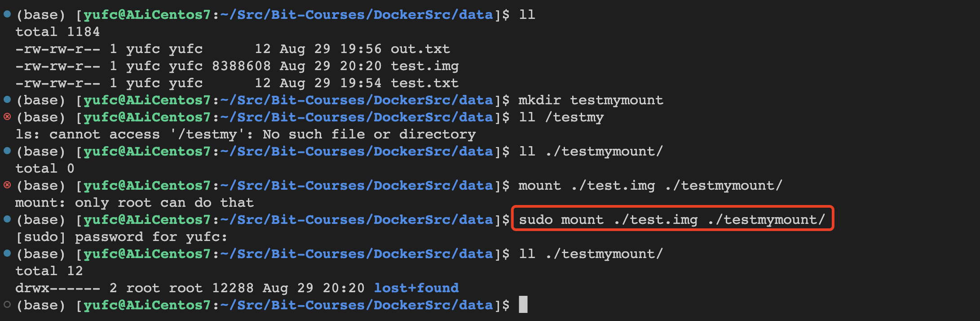Screen dimensions: 980x321
Task: Click the test.txt file name
Action: pyautogui.click(x=424, y=83)
